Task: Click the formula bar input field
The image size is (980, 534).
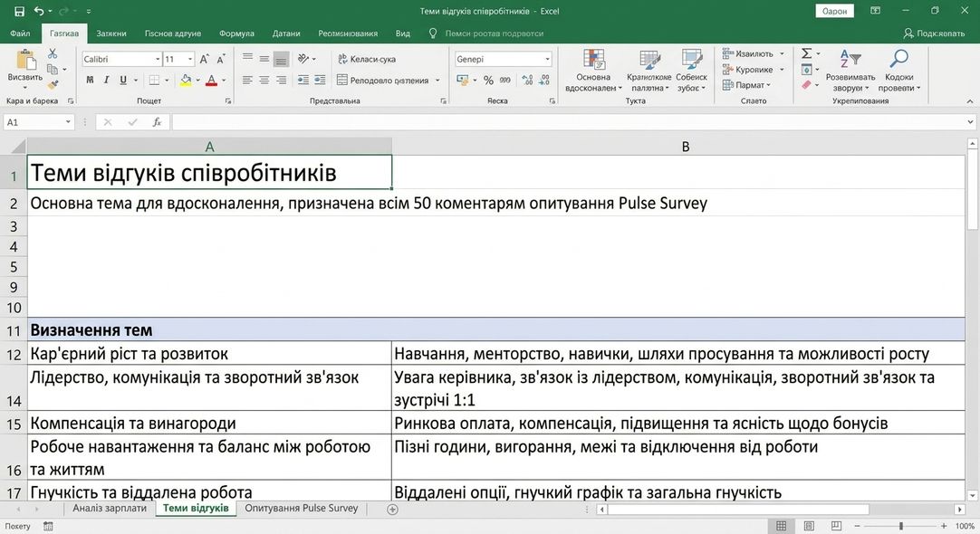Action: tap(569, 122)
